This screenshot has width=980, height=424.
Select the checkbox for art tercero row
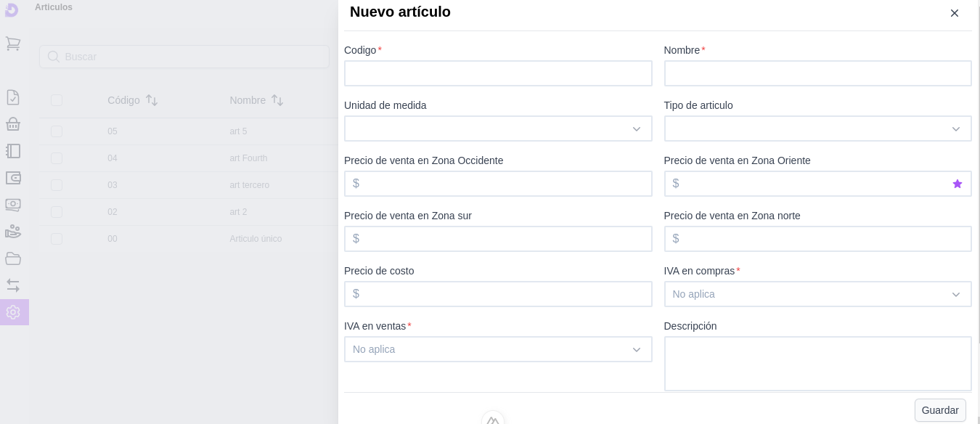[x=57, y=185]
